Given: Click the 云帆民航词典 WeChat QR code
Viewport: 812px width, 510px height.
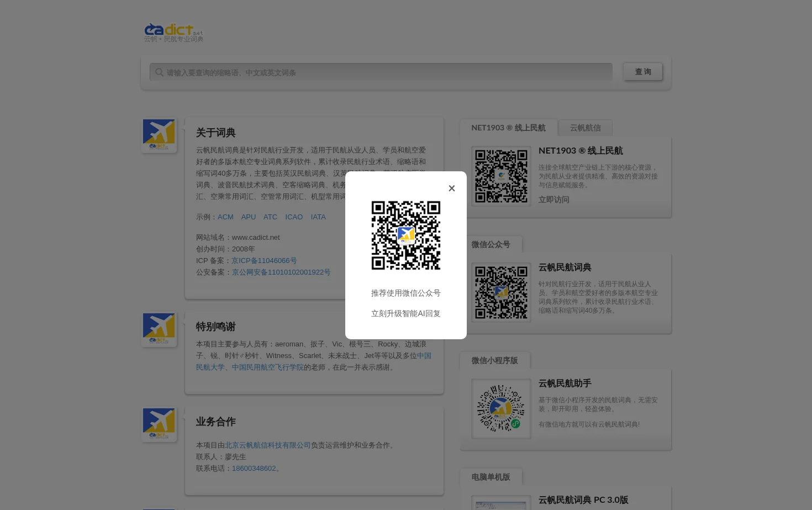Looking at the screenshot, I should 501,292.
